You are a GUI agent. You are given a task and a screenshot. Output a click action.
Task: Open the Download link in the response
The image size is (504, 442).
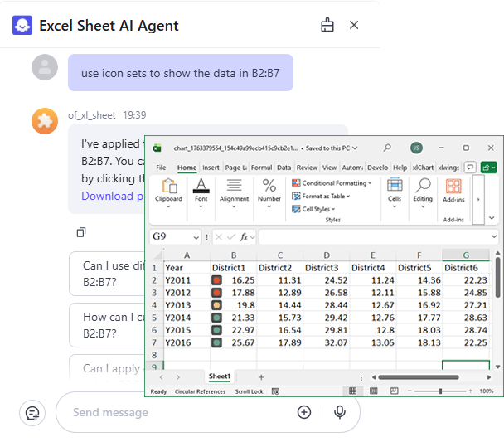coord(112,196)
